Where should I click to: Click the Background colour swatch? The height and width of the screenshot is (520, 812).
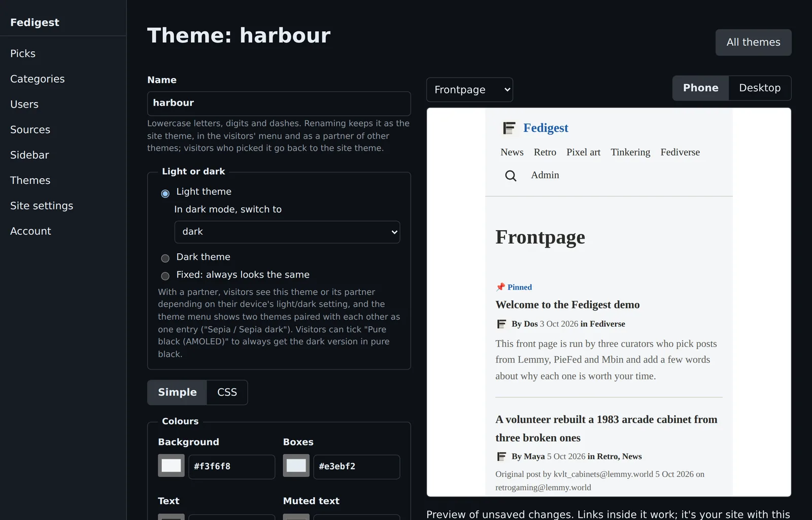(171, 466)
